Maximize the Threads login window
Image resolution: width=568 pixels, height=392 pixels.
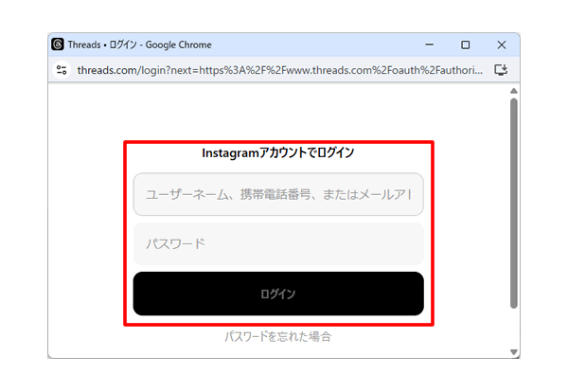pyautogui.click(x=465, y=45)
